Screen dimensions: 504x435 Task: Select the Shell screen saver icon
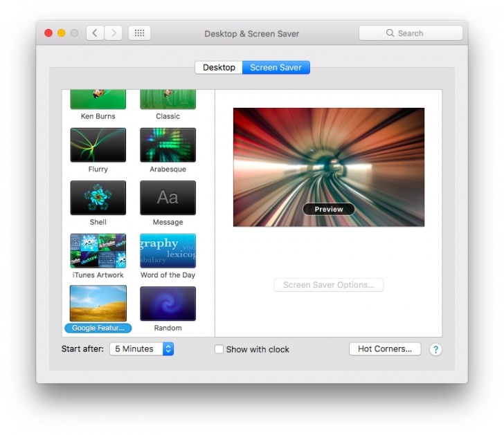[x=98, y=198]
